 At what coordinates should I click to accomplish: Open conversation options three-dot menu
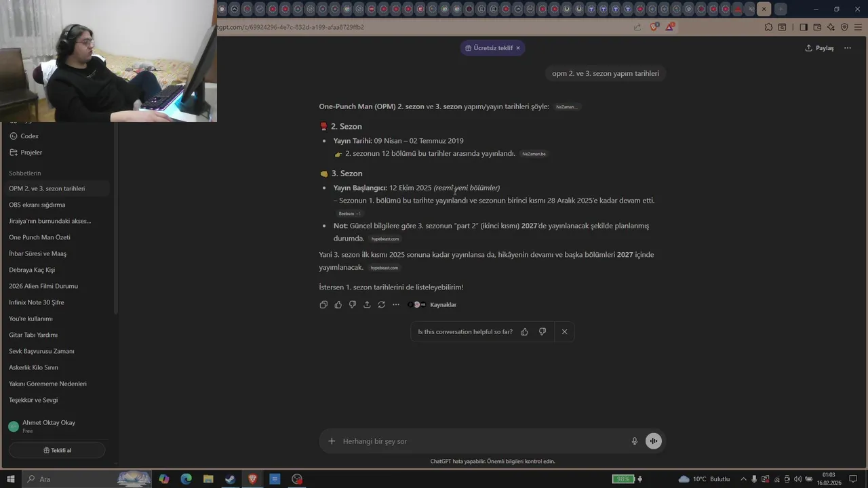pos(848,48)
